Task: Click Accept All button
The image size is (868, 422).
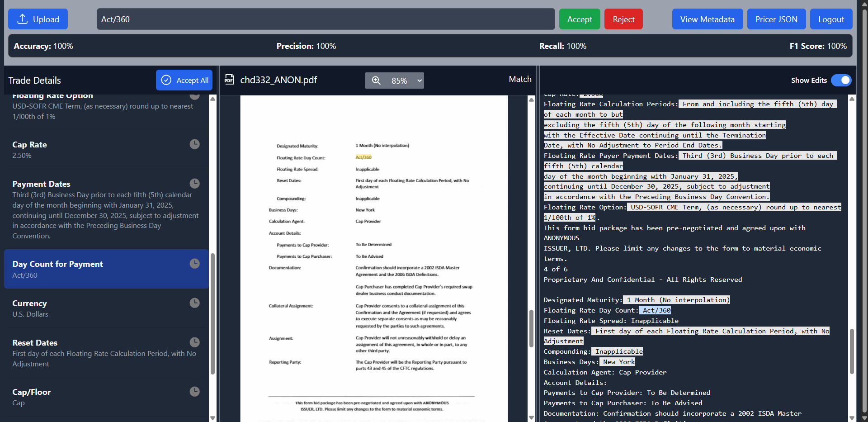Action: coord(184,80)
